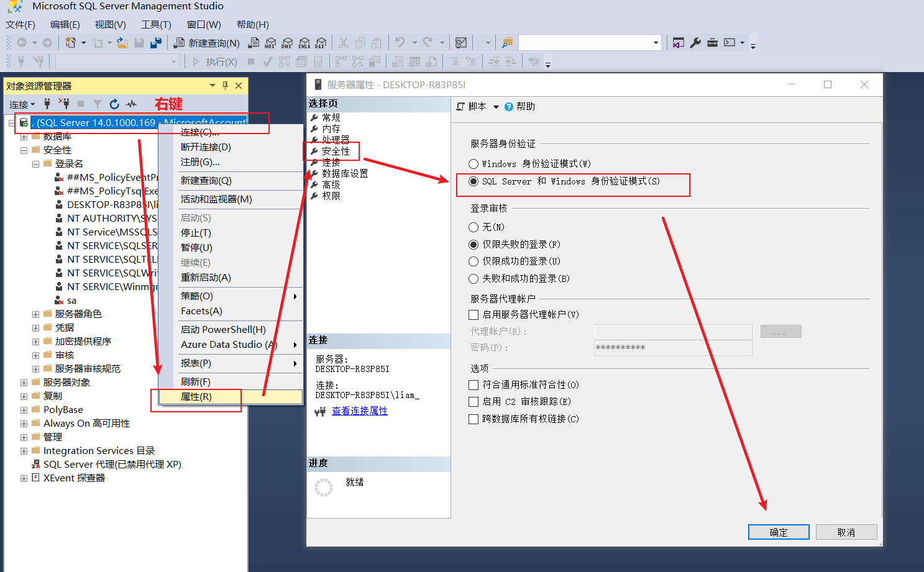The height and width of the screenshot is (572, 924).
Task: Open the 连接 dropdown in Object Explorer
Action: (x=22, y=104)
